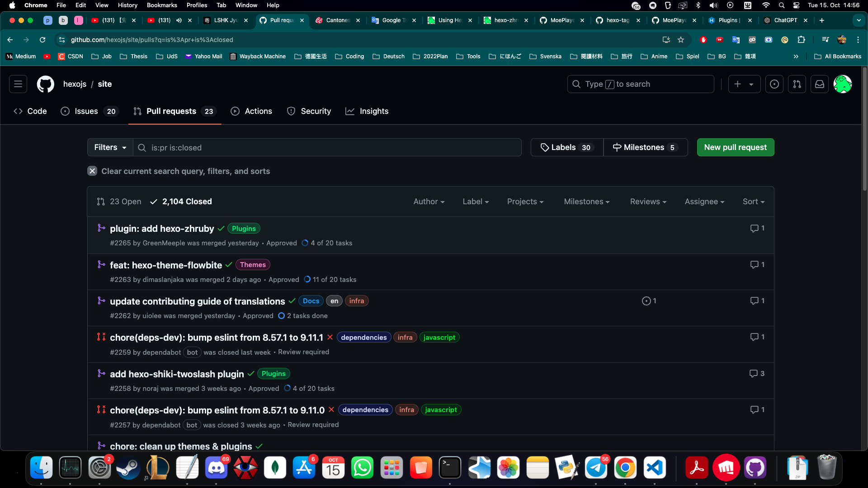Open the Terminal app in dock
The width and height of the screenshot is (868, 488).
coord(450,468)
